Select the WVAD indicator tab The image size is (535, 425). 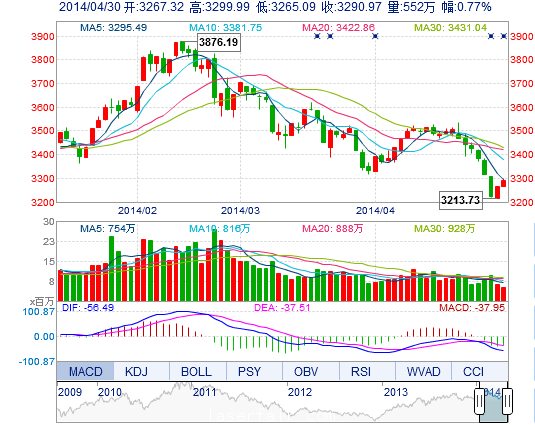click(423, 371)
